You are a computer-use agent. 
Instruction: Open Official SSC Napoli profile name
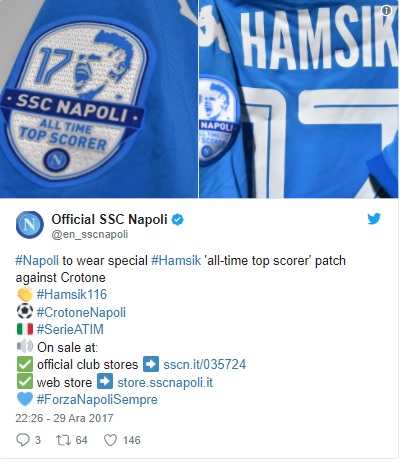[x=109, y=220]
